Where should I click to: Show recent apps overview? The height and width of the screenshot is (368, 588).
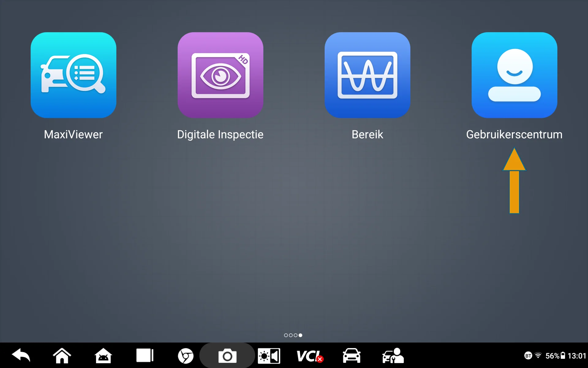pyautogui.click(x=145, y=355)
